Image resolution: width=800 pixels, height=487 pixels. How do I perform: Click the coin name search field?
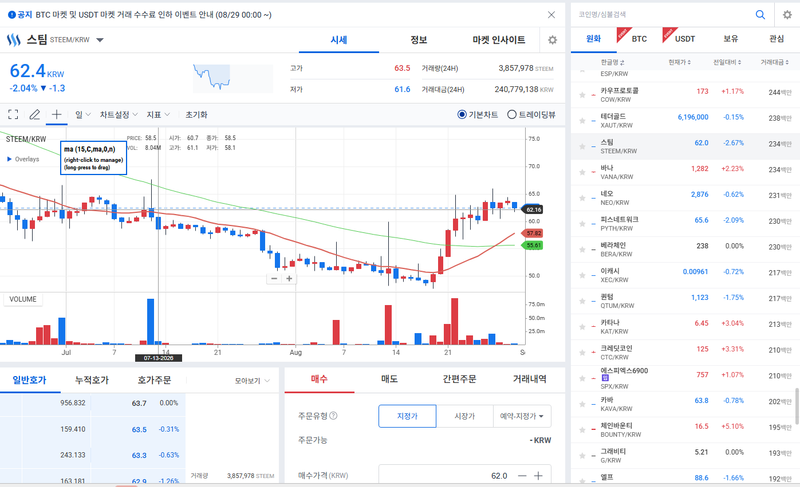coord(662,15)
